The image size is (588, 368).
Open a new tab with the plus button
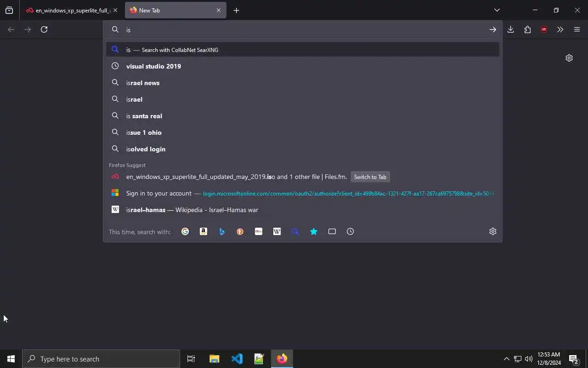coord(236,10)
